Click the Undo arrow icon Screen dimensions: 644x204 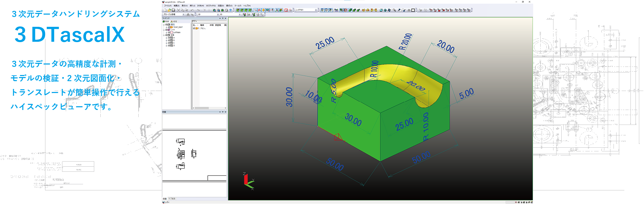click(x=192, y=10)
